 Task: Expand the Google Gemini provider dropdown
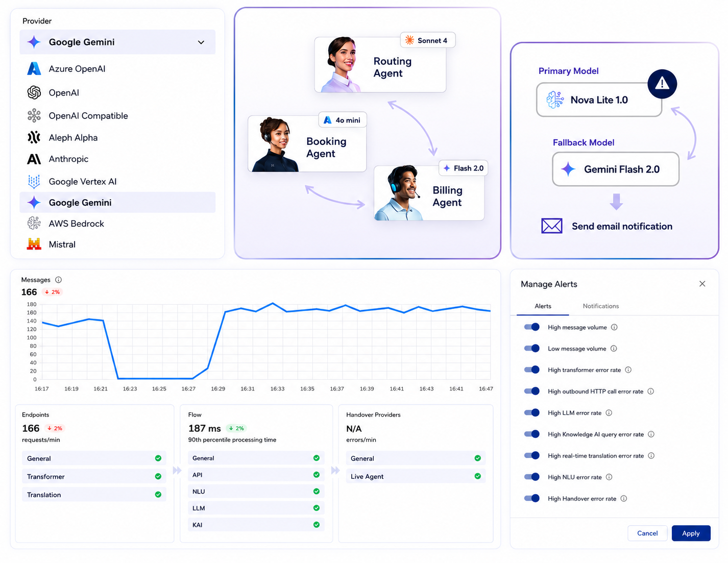pos(117,42)
